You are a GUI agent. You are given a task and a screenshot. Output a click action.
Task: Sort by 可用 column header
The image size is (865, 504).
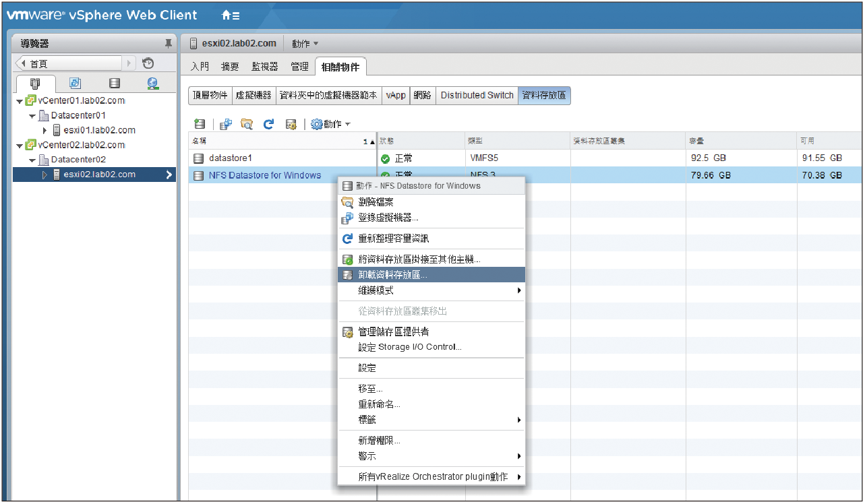pyautogui.click(x=829, y=141)
